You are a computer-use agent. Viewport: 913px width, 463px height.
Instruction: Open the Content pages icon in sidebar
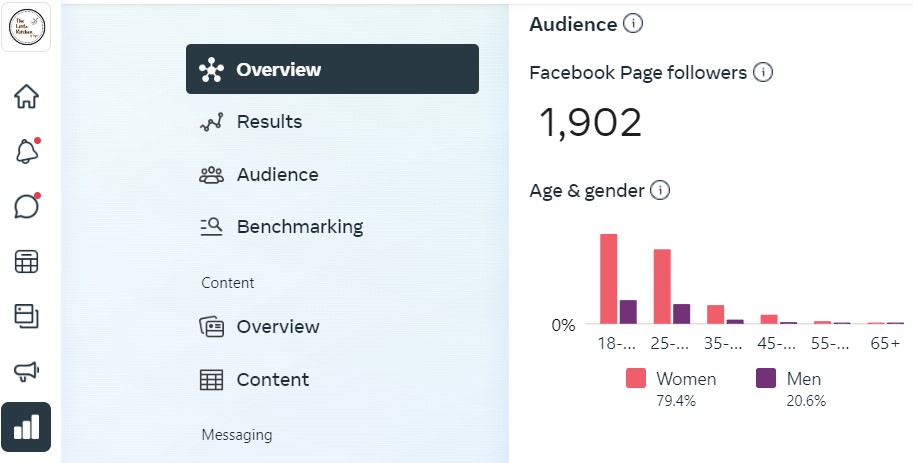(x=27, y=316)
